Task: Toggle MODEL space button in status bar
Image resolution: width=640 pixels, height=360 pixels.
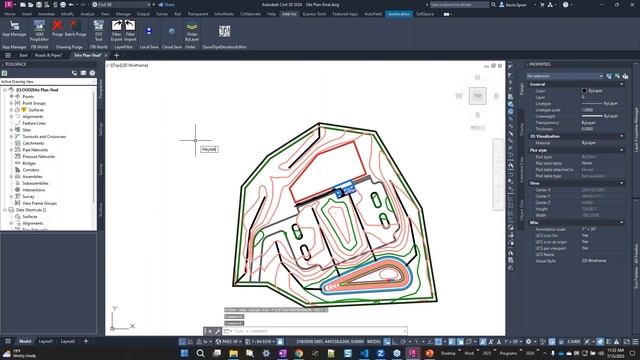Action: coord(374,341)
